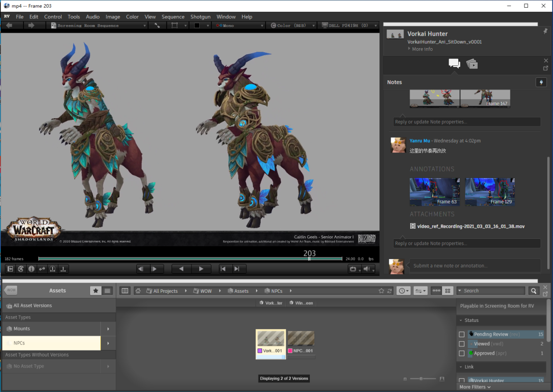Open the Frame 63 annotation thumbnail
Viewport: 553px width, 392px height.
[x=434, y=192]
